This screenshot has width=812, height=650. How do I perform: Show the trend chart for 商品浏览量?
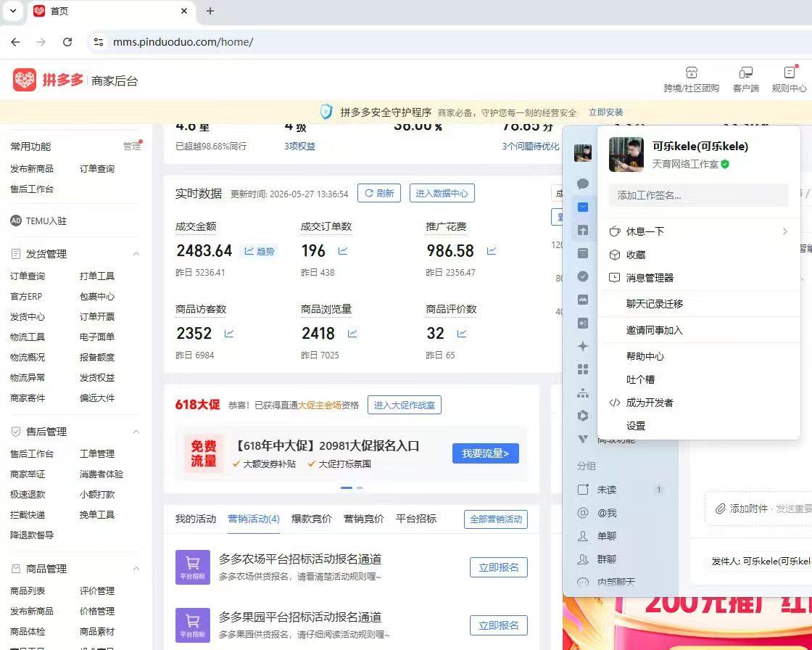(x=352, y=333)
